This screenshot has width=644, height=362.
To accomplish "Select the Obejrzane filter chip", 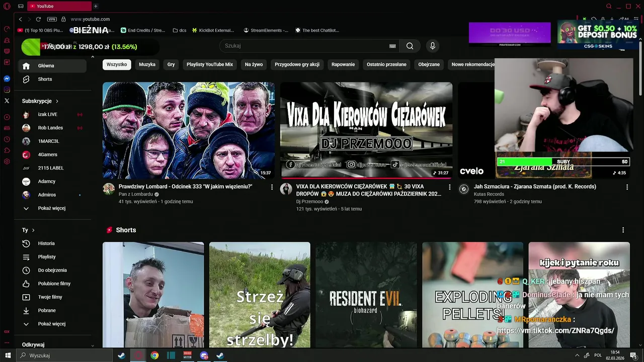I will pyautogui.click(x=429, y=64).
